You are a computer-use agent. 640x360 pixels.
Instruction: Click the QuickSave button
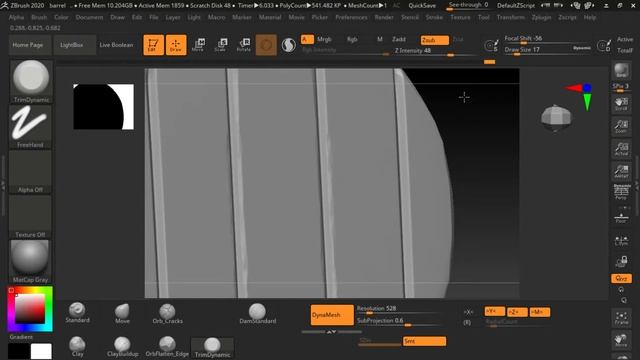(422, 6)
